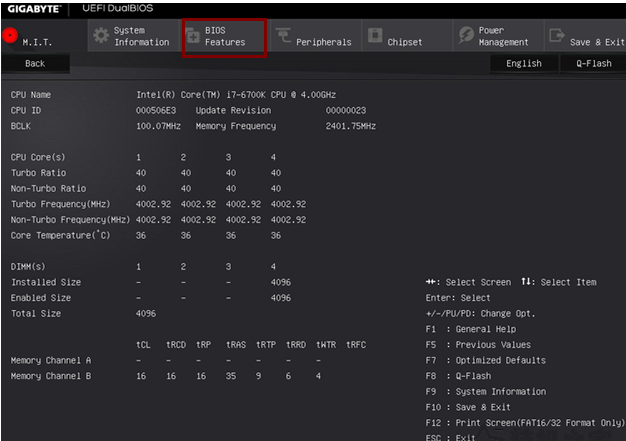Click the Power Management tab icon

point(465,36)
